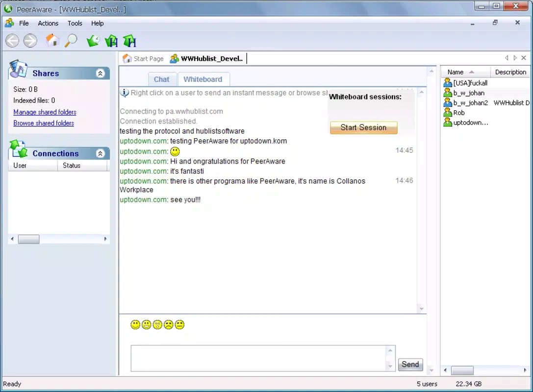Click the '5 users' status bar text
This screenshot has width=533, height=392.
click(427, 384)
